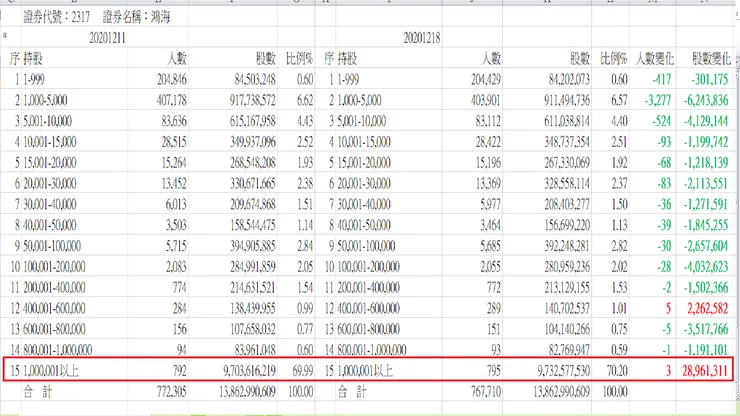Select the 20201211 date header cell

point(108,38)
